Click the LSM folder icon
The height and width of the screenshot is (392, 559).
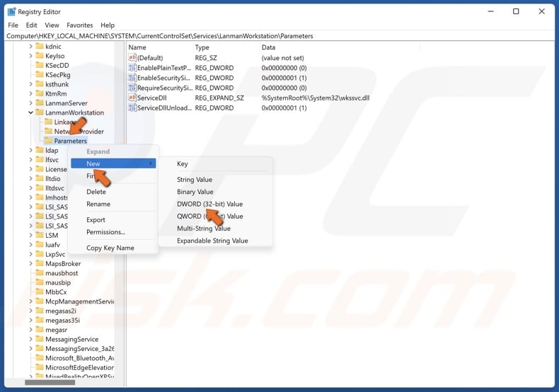[40, 235]
